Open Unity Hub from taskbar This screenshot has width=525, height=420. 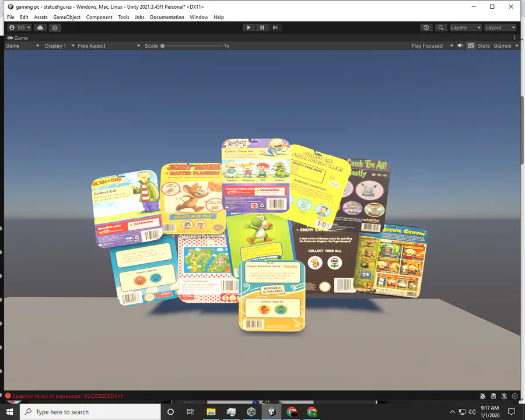click(251, 412)
